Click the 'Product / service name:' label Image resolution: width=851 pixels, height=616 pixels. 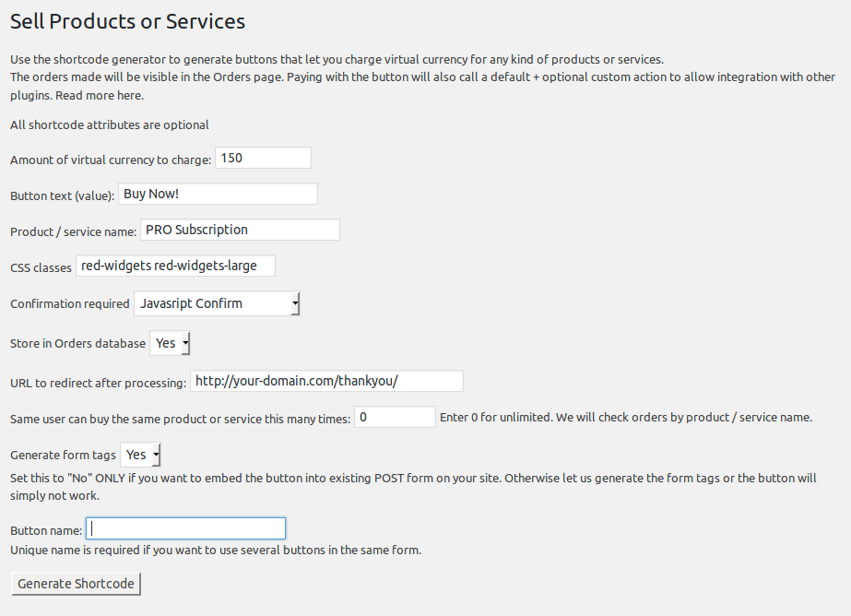point(73,231)
